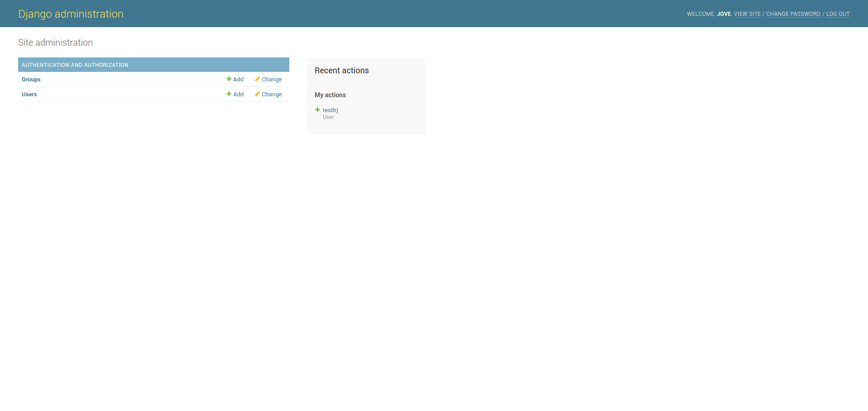Go to Django administration home title
This screenshot has width=868, height=411.
(71, 14)
